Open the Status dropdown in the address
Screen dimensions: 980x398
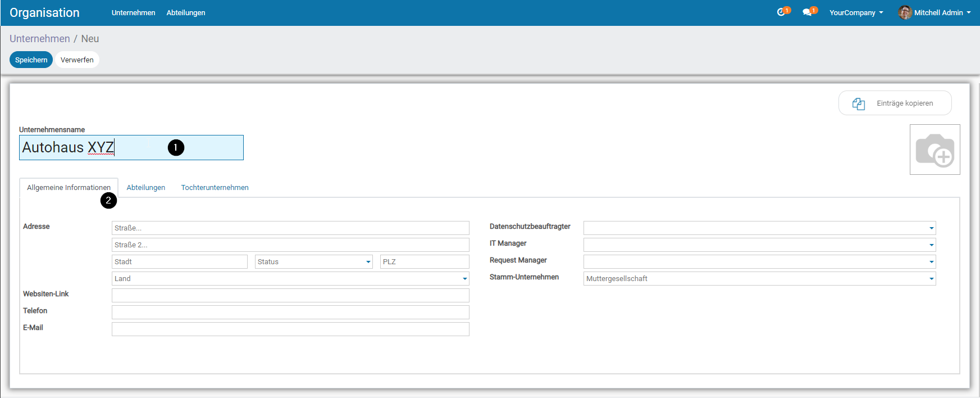tap(313, 262)
